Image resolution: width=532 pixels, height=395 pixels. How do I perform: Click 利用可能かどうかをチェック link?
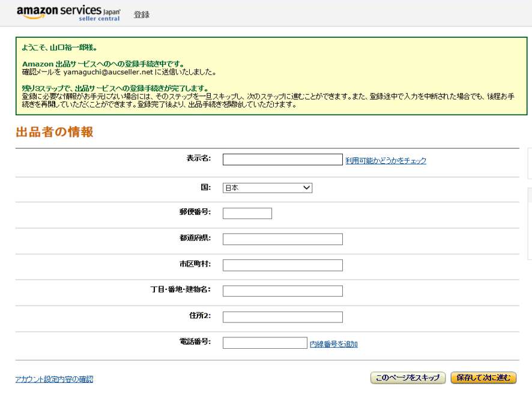tap(385, 161)
